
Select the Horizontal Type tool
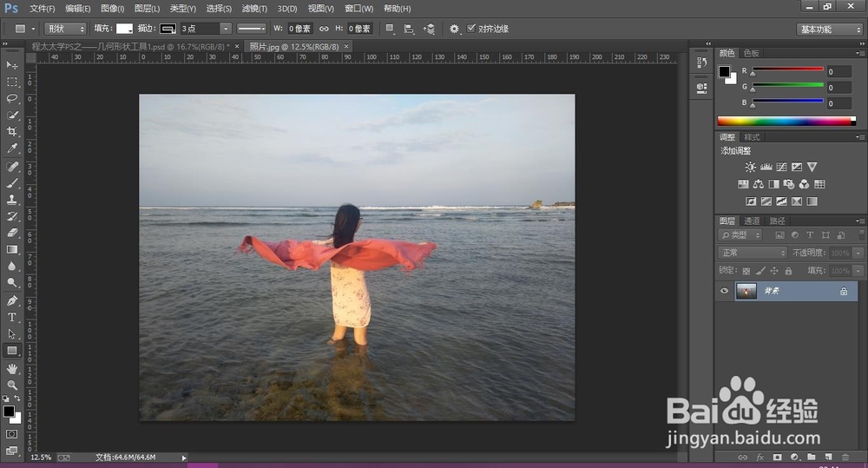coord(11,317)
